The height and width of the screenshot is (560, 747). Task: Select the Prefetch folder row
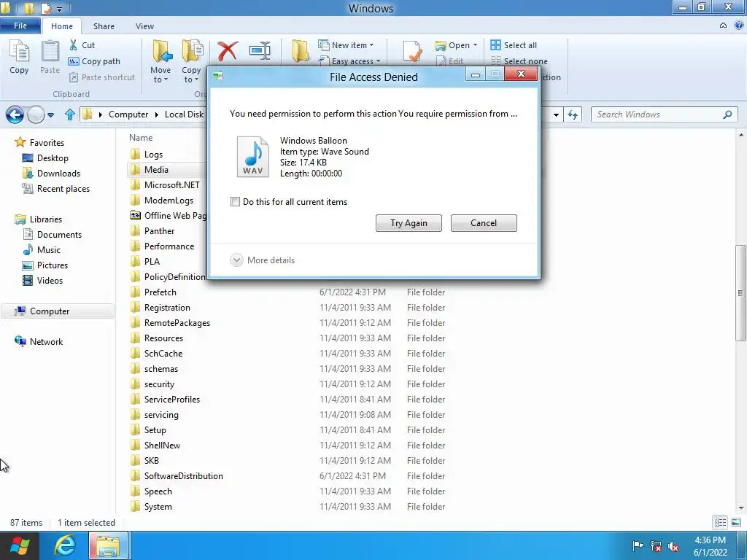tap(287, 292)
